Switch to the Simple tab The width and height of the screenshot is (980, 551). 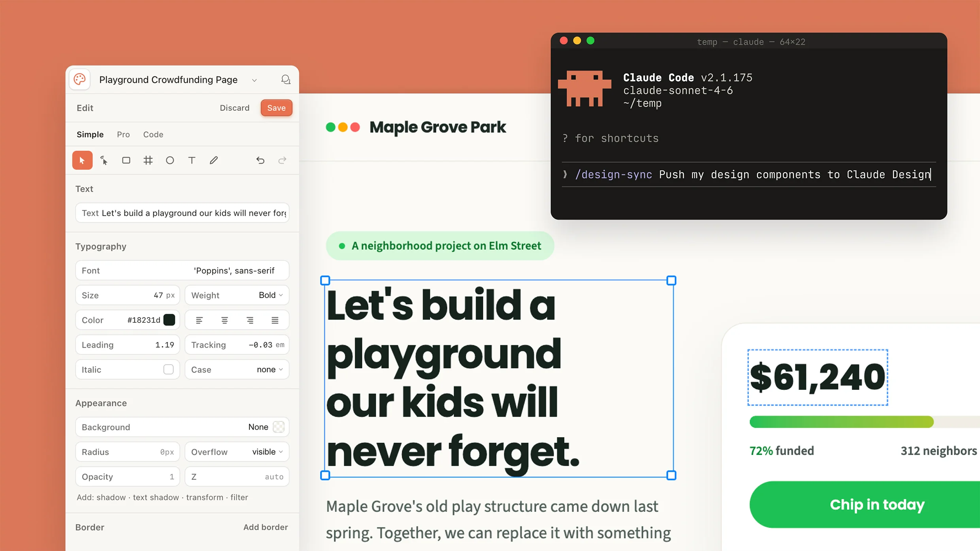[x=90, y=134]
